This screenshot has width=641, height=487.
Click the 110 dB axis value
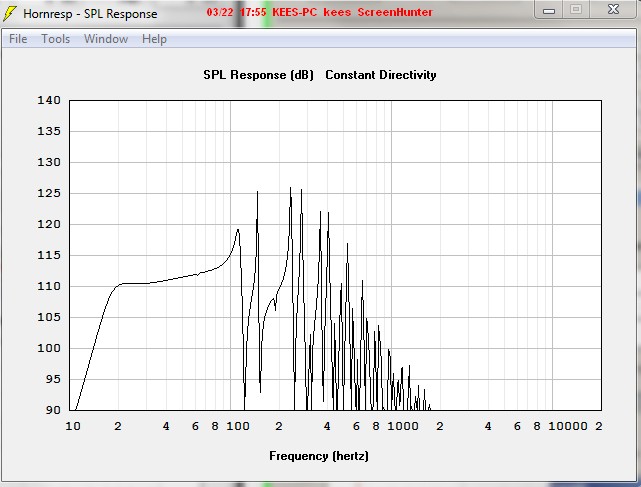coord(49,286)
